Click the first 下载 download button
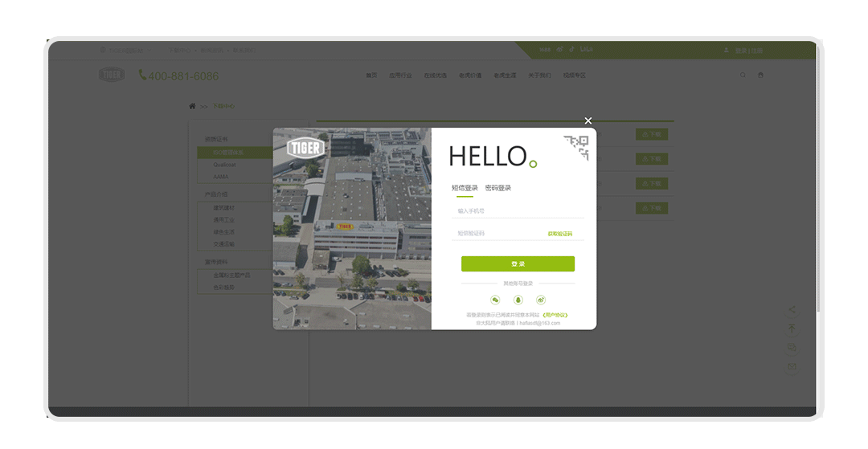 click(652, 134)
